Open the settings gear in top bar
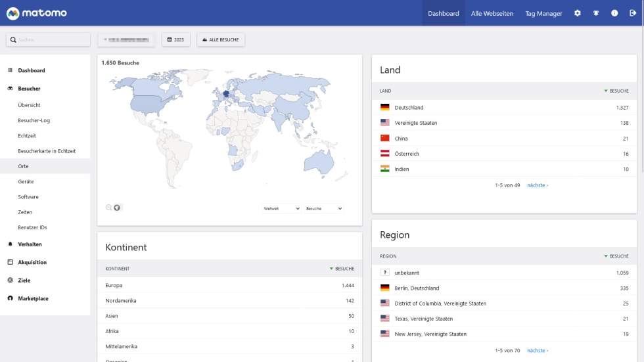 tap(578, 13)
